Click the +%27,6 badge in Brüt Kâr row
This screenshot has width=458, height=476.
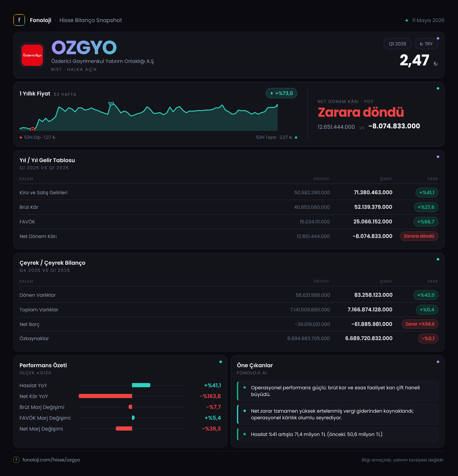point(426,207)
